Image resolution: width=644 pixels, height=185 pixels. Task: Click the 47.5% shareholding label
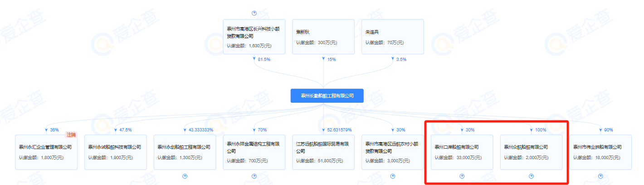pyautogui.click(x=125, y=130)
